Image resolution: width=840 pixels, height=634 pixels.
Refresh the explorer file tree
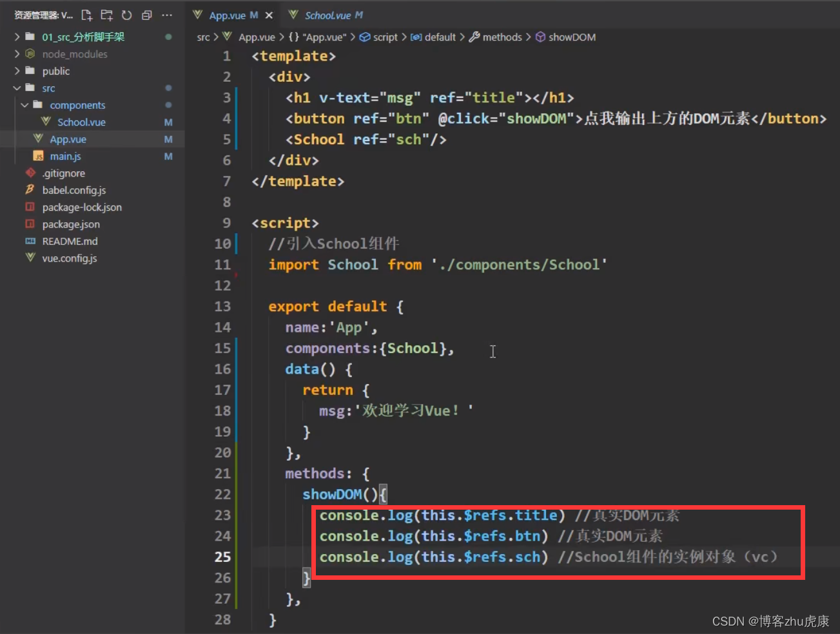coord(127,15)
